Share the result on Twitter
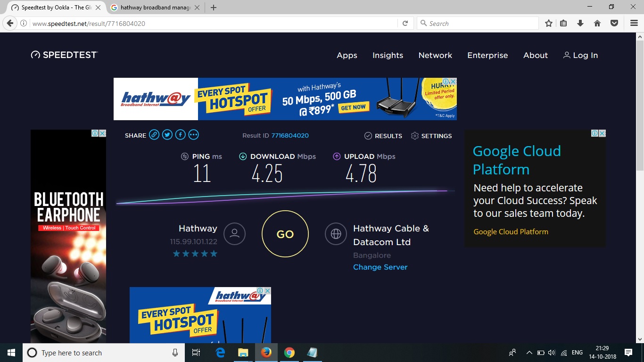 pyautogui.click(x=167, y=135)
